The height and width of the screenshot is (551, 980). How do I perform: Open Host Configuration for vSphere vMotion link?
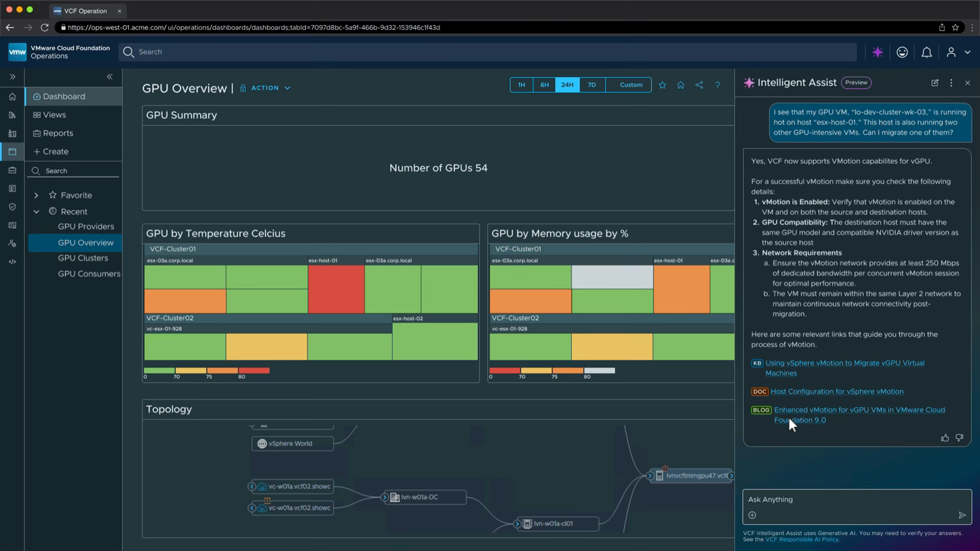coord(837,392)
